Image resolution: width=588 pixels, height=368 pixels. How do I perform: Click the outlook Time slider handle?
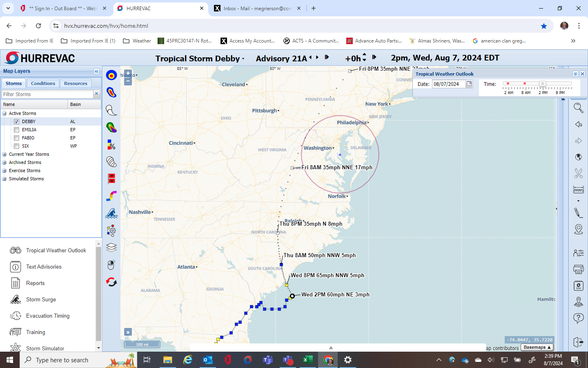pos(542,84)
